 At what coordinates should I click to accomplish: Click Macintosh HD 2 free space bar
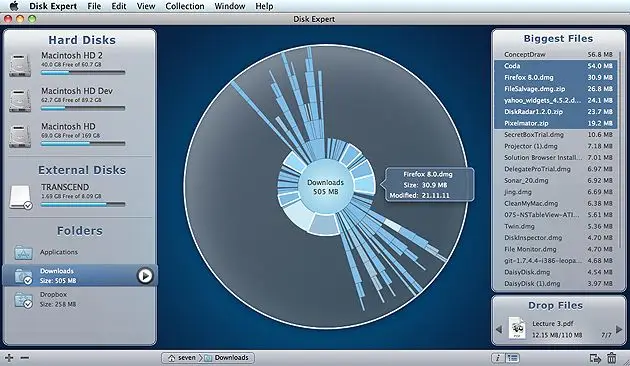pos(83,73)
